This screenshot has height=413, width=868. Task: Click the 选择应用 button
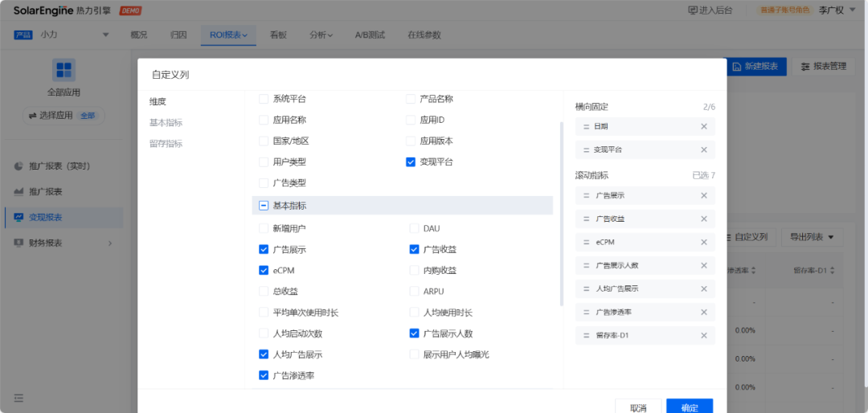point(63,116)
